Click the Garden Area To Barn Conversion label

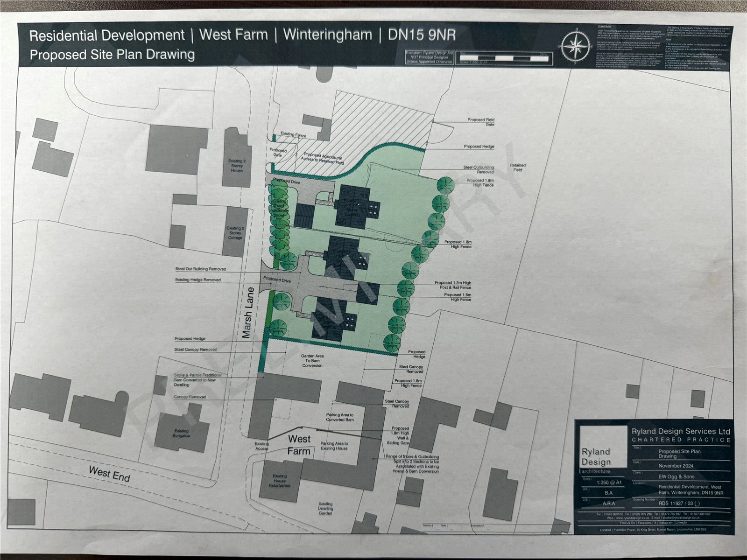312,360
